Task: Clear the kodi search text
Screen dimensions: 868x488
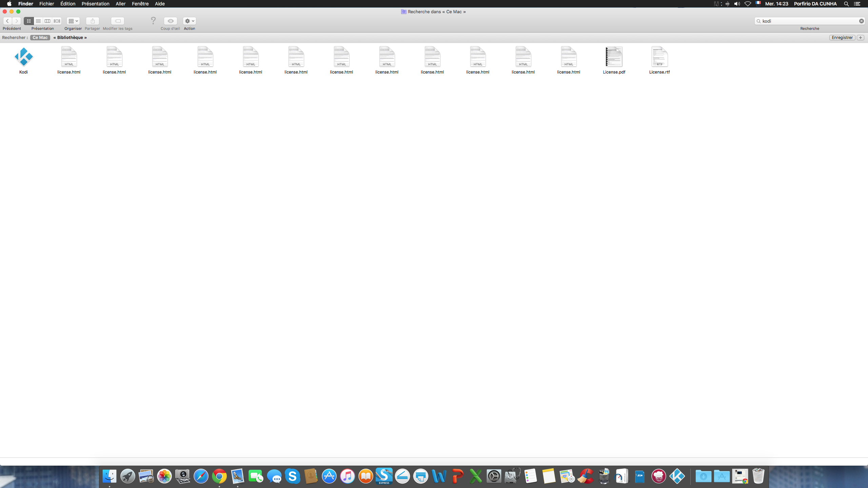Action: point(861,21)
